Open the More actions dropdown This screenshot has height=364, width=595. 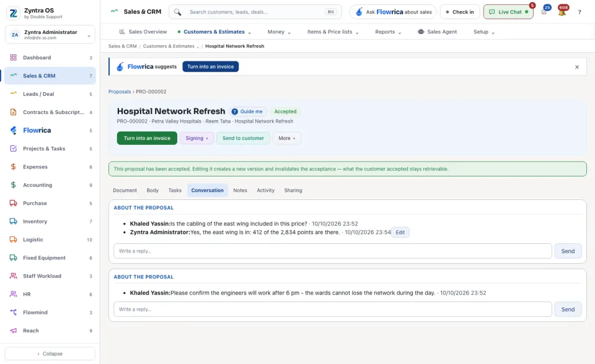point(286,138)
